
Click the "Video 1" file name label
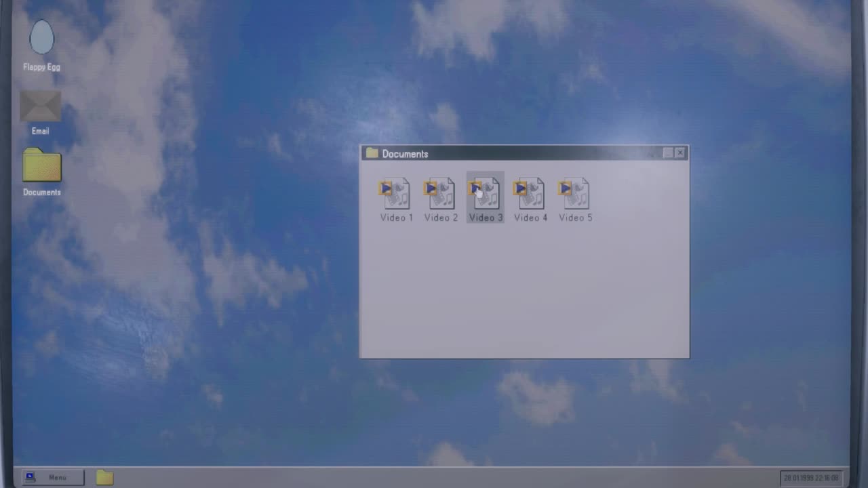point(397,218)
